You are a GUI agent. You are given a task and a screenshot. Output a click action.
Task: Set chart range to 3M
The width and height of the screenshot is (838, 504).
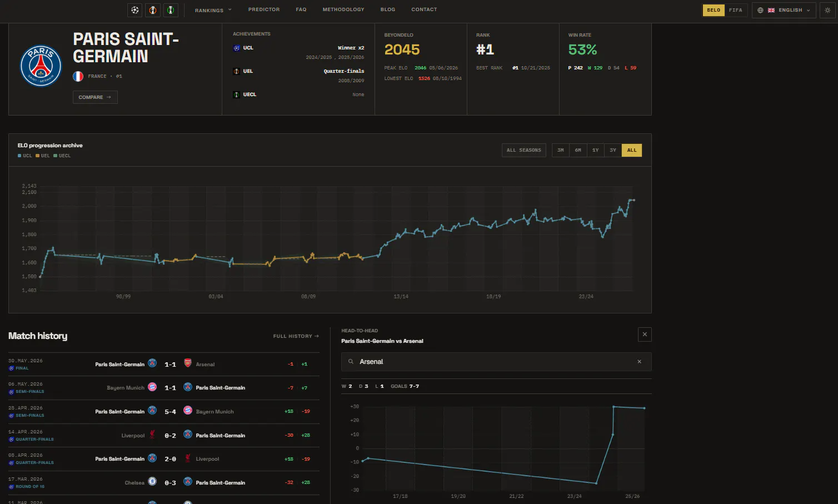point(561,150)
